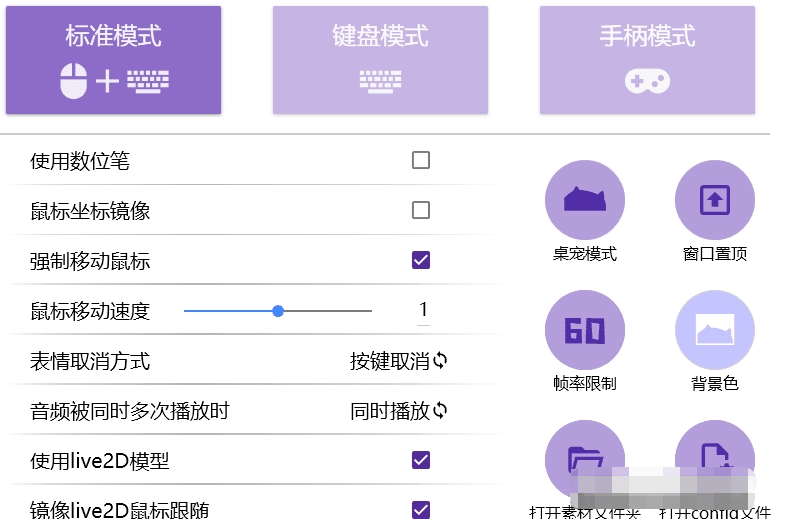The height and width of the screenshot is (525, 785).
Task: Check the 鼠标坐标镜像 checkbox
Action: [x=421, y=210]
